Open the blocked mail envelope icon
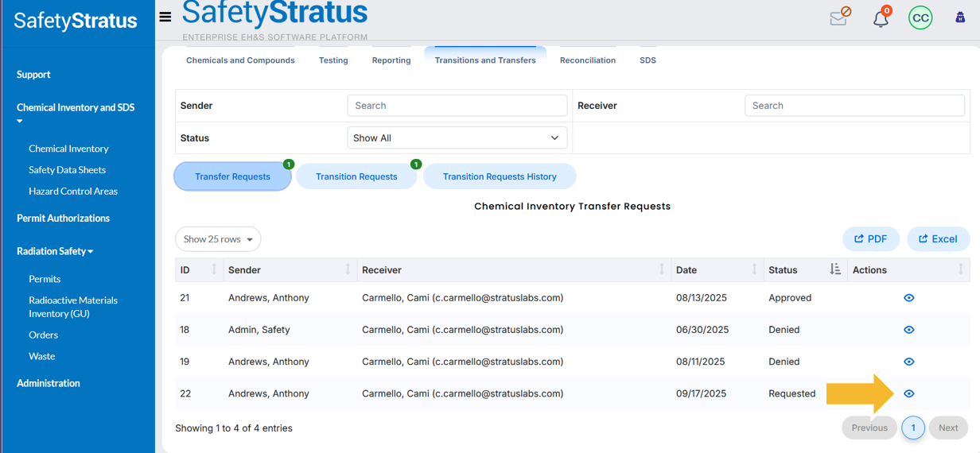980x453 pixels. pos(840,17)
